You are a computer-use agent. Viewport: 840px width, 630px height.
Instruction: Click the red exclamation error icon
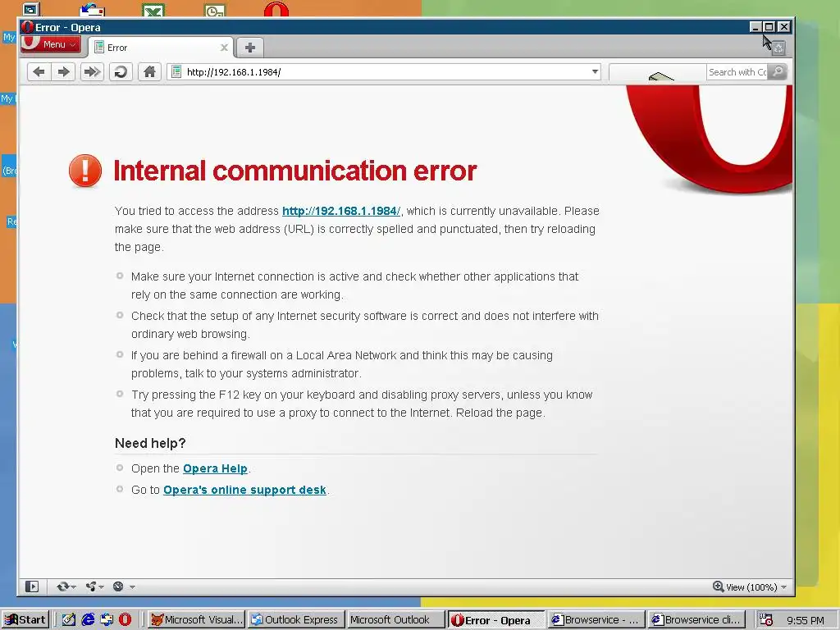click(85, 171)
